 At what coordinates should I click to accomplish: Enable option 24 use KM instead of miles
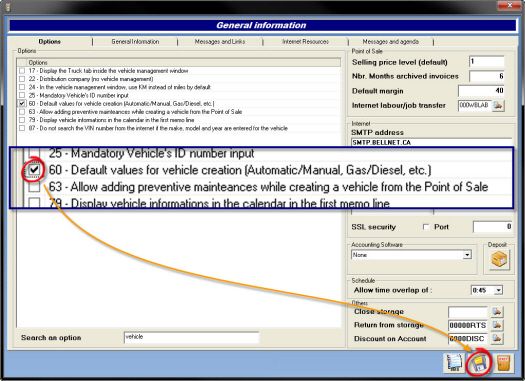22,87
